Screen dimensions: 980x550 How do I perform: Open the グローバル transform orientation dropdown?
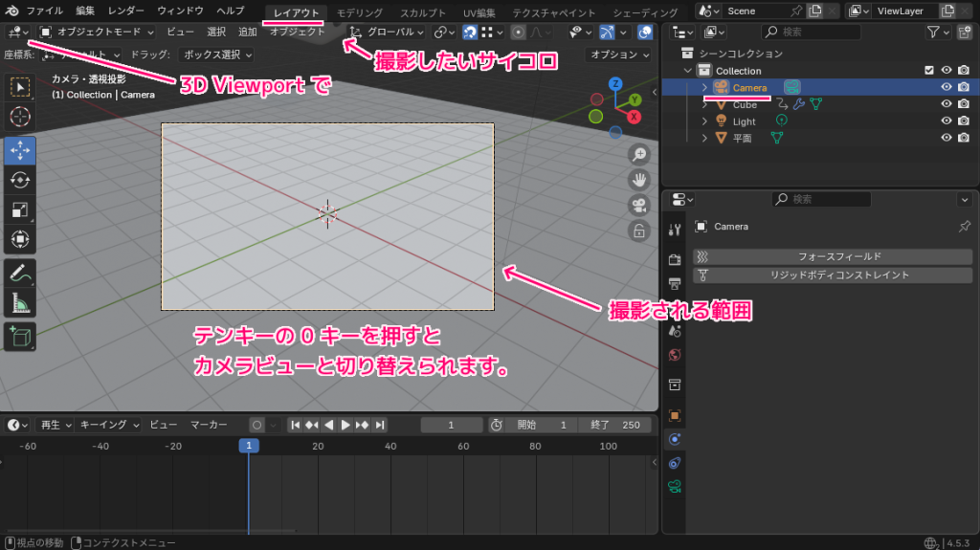point(388,32)
